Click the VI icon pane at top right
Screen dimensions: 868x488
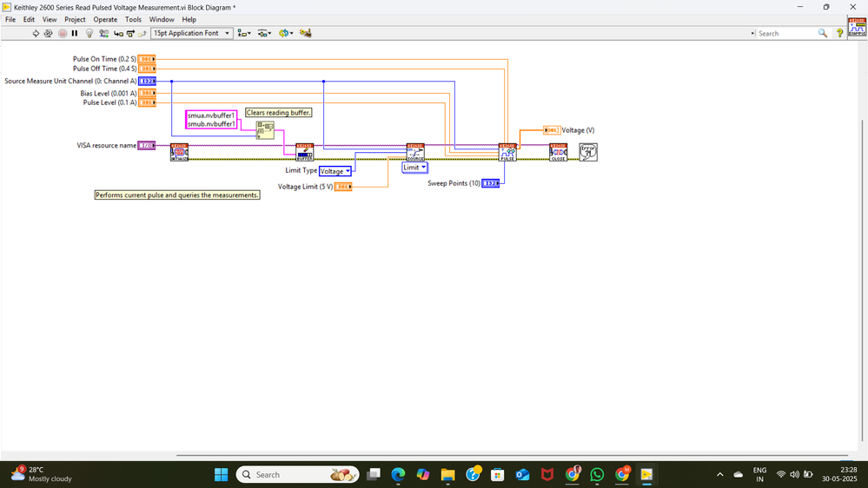point(857,27)
